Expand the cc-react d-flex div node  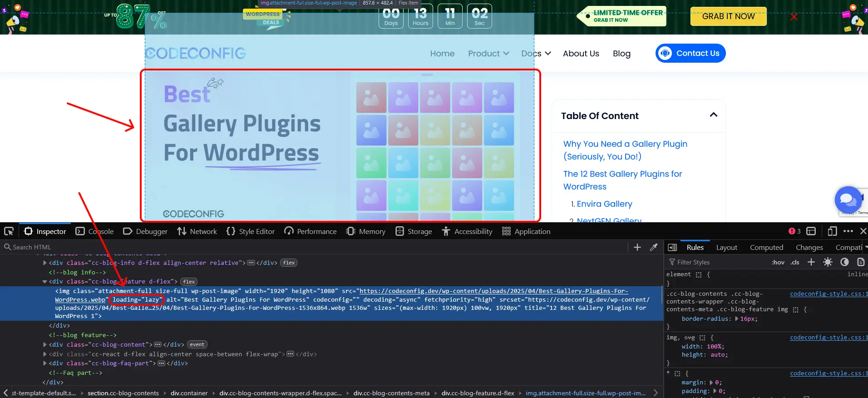click(x=45, y=354)
